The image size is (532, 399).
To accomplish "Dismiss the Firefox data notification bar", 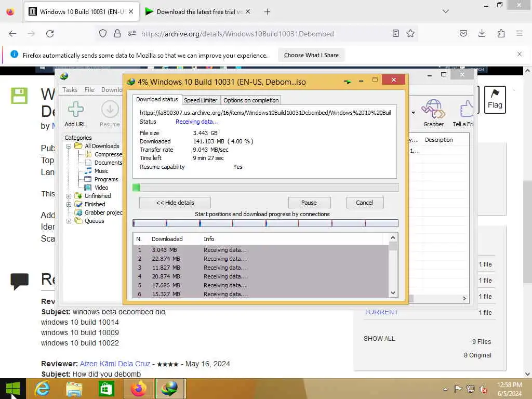I will [x=519, y=54].
